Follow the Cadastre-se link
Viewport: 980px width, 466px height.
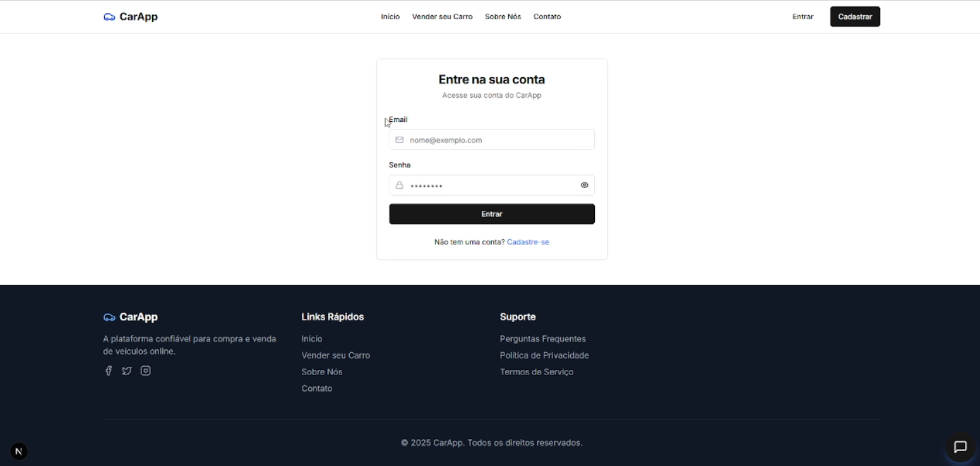(x=528, y=242)
